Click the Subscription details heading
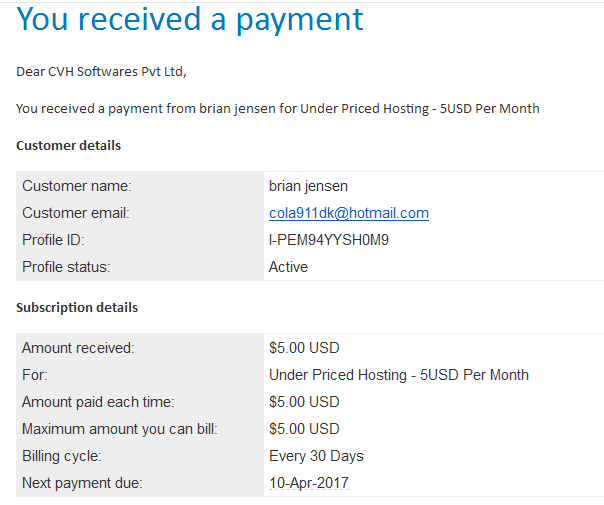The width and height of the screenshot is (604, 505). coord(77,308)
